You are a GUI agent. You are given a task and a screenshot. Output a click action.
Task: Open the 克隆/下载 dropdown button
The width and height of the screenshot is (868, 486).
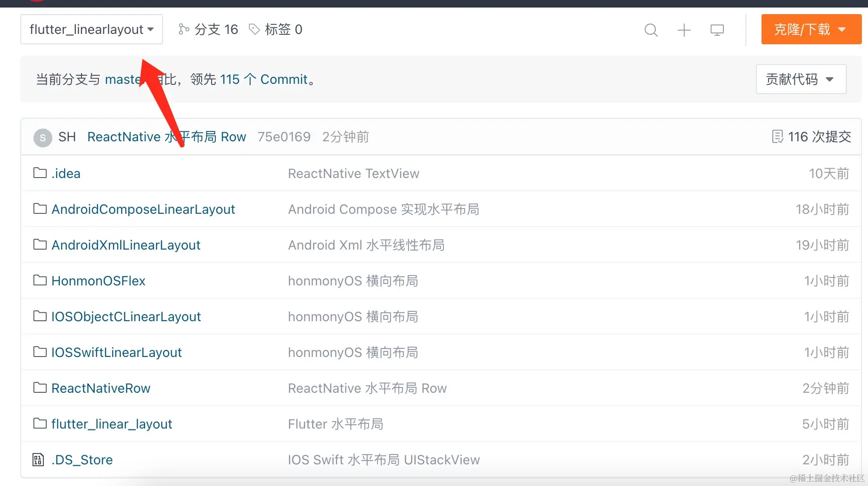(811, 29)
